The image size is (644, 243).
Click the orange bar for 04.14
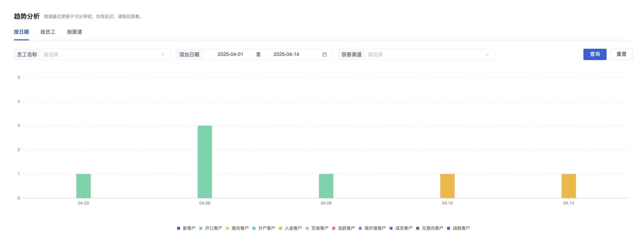[569, 186]
